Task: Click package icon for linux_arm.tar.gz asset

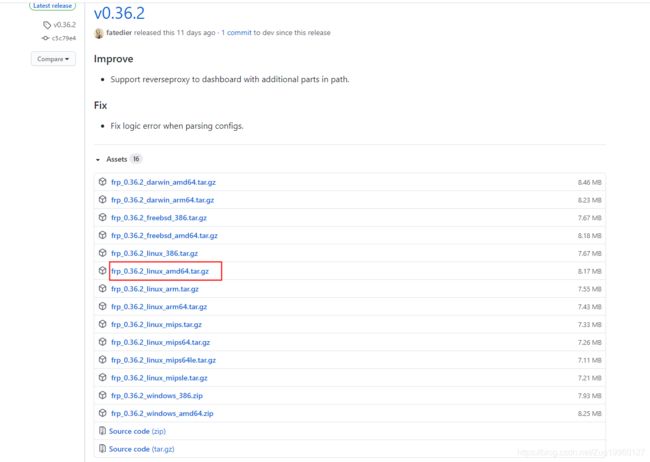Action: point(102,289)
